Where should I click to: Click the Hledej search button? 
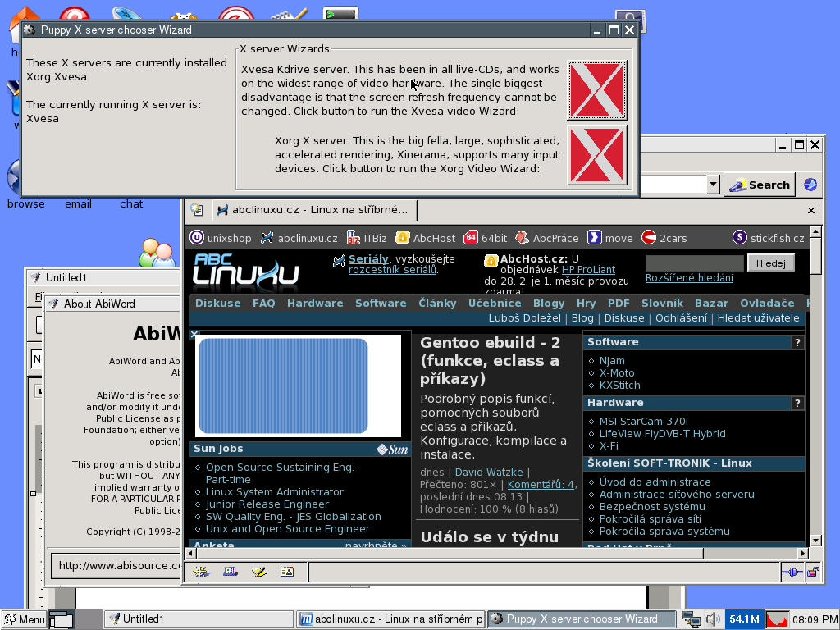click(771, 263)
